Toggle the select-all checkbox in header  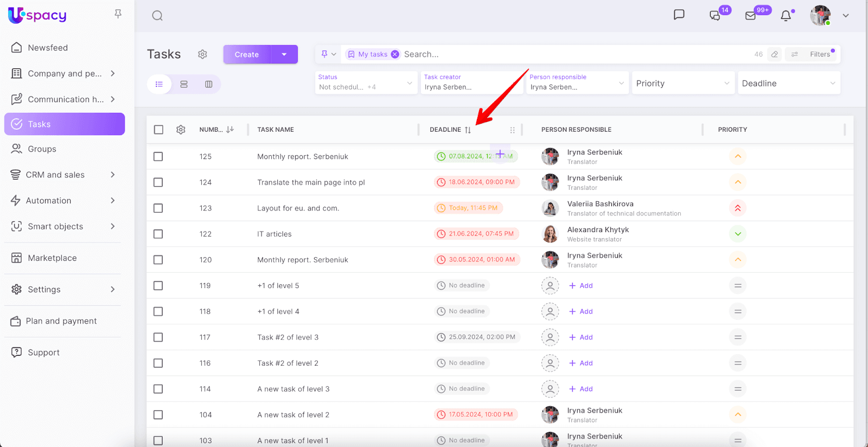(158, 130)
